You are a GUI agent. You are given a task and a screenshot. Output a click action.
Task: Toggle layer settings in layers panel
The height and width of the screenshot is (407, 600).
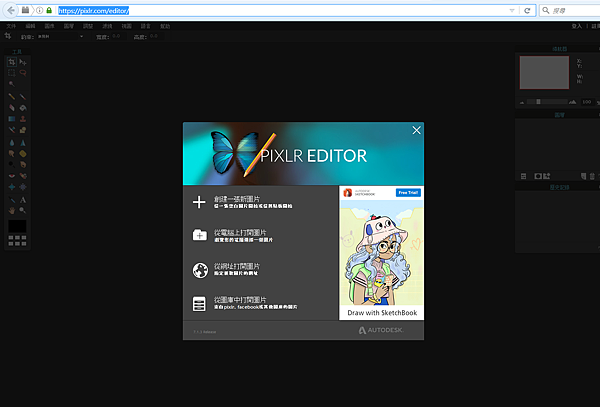click(523, 176)
